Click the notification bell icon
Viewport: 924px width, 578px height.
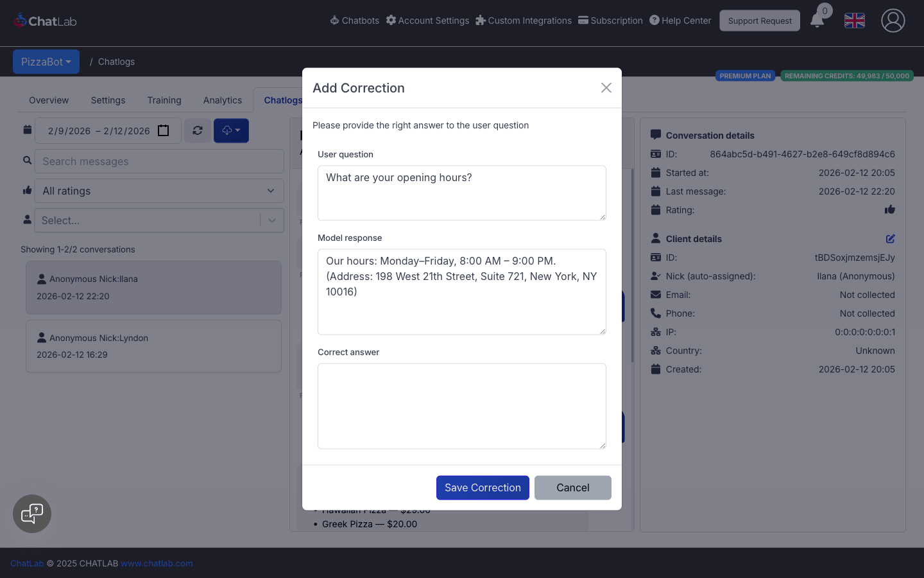click(x=817, y=21)
